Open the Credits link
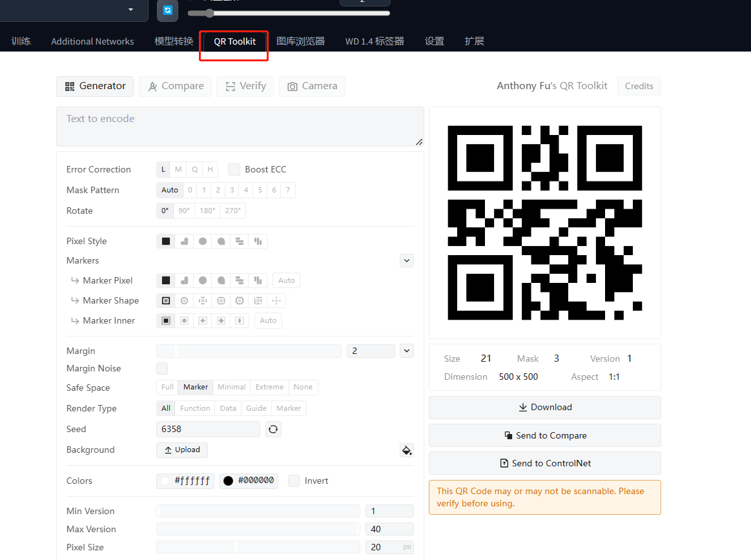751x560 pixels. (x=639, y=86)
